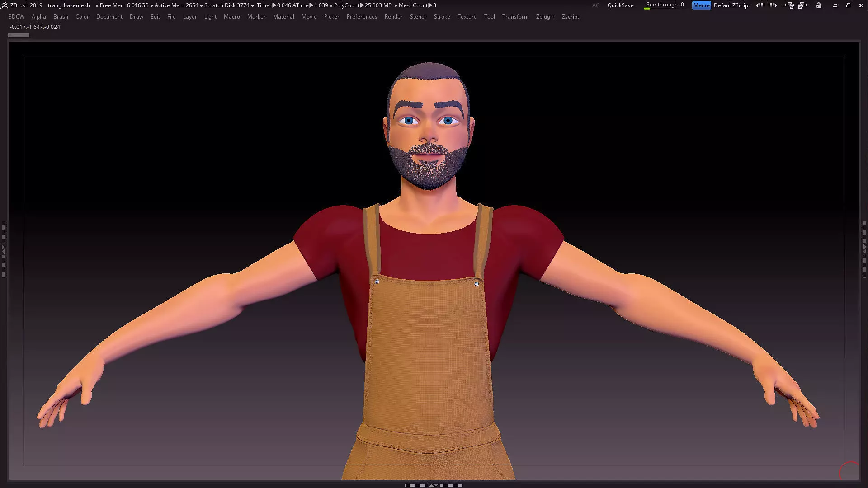Open the Brush menu
868x488 pixels.
pyautogui.click(x=61, y=16)
